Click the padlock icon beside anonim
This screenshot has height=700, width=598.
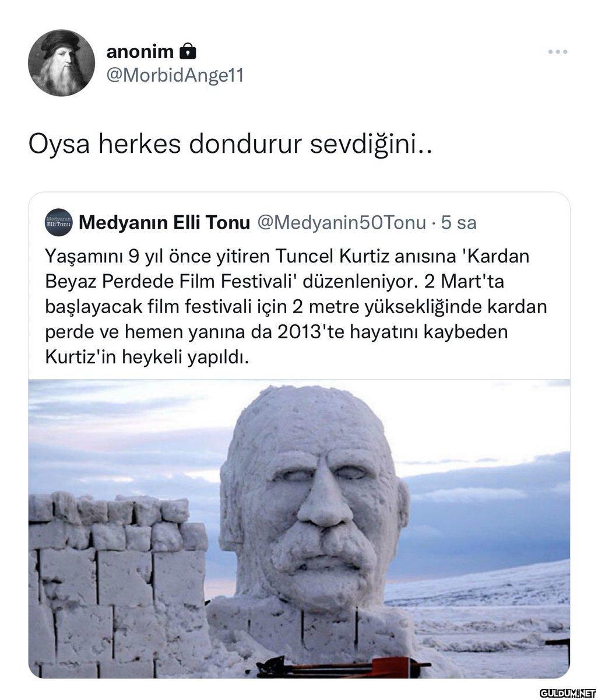pos(187,52)
